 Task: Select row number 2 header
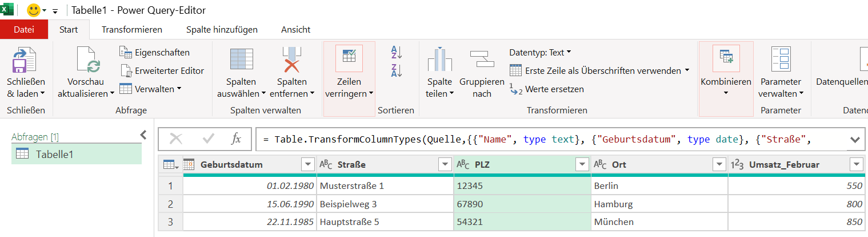coord(170,204)
